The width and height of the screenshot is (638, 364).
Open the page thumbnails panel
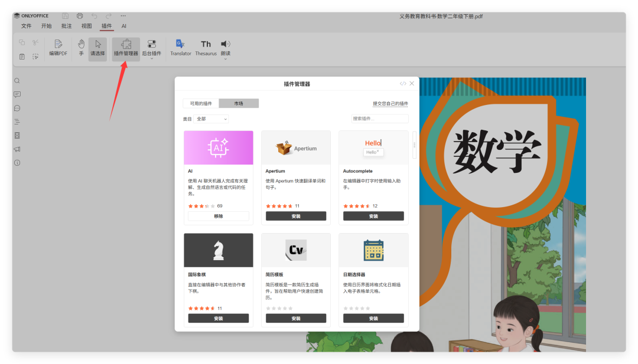(17, 135)
